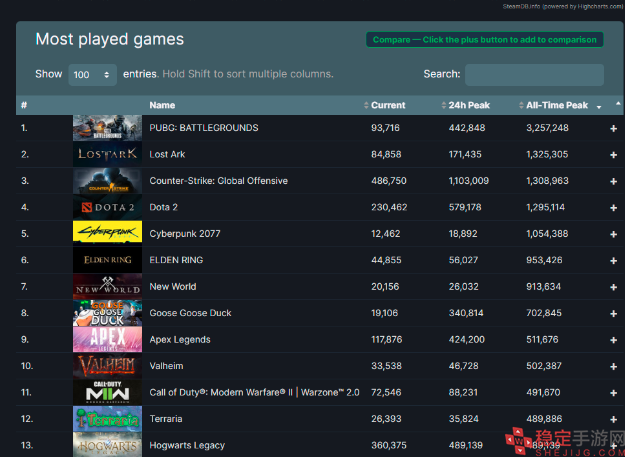Focus the Search input field
Viewport: 625px width, 457px height.
(534, 75)
